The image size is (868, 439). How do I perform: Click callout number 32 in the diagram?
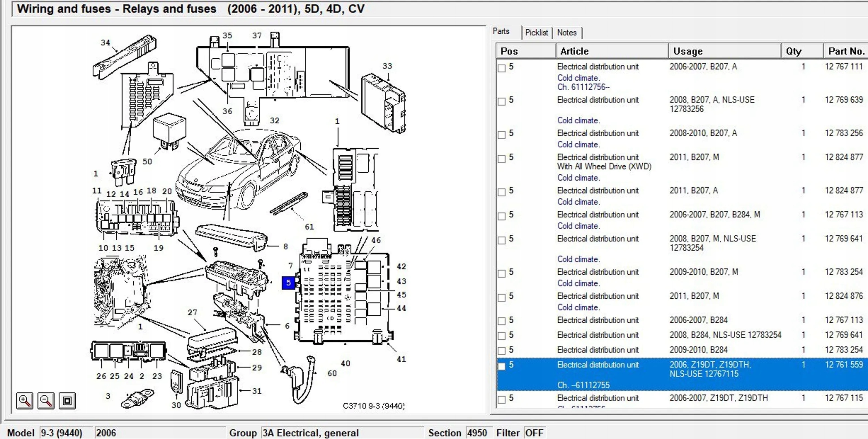(x=275, y=120)
